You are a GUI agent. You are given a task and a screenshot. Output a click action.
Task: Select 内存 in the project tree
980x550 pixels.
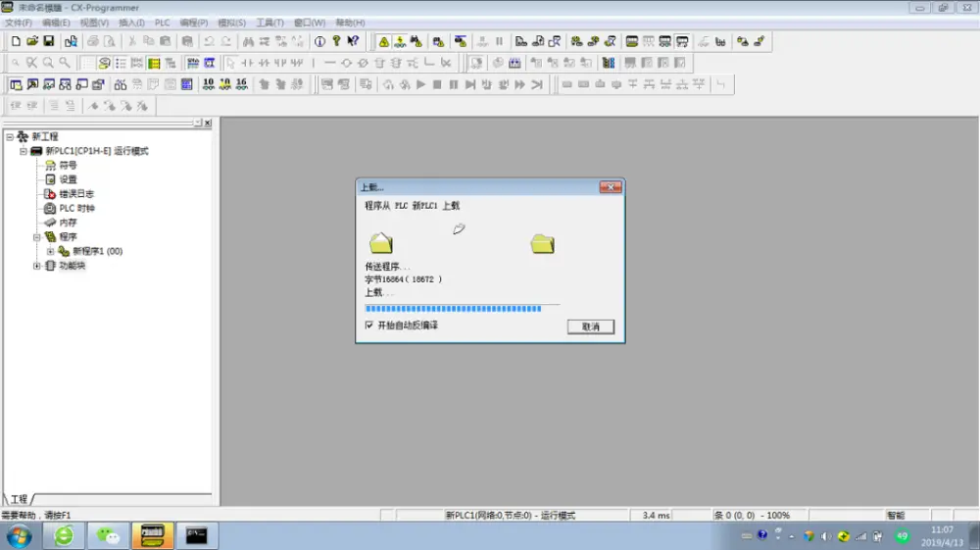[68, 223]
